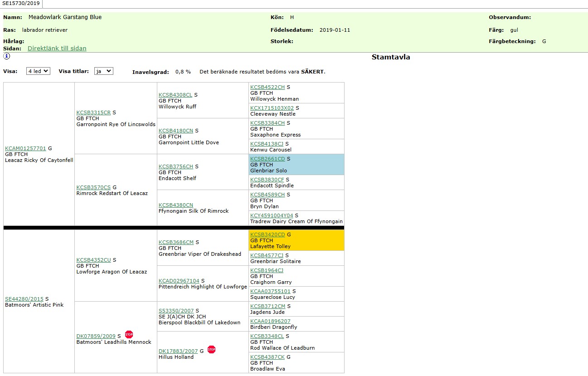Viewport: 588px width, 376px height.
Task: Open DK07859/2009 registration link
Action: [96, 336]
